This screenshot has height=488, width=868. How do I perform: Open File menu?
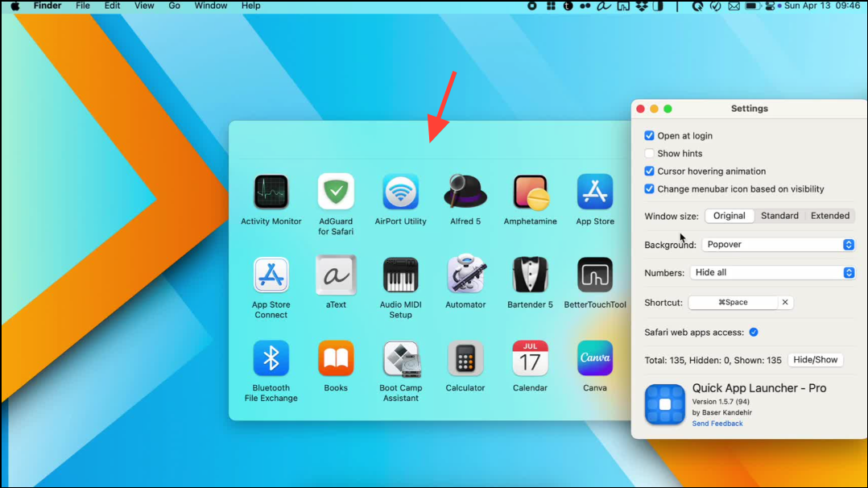click(83, 6)
